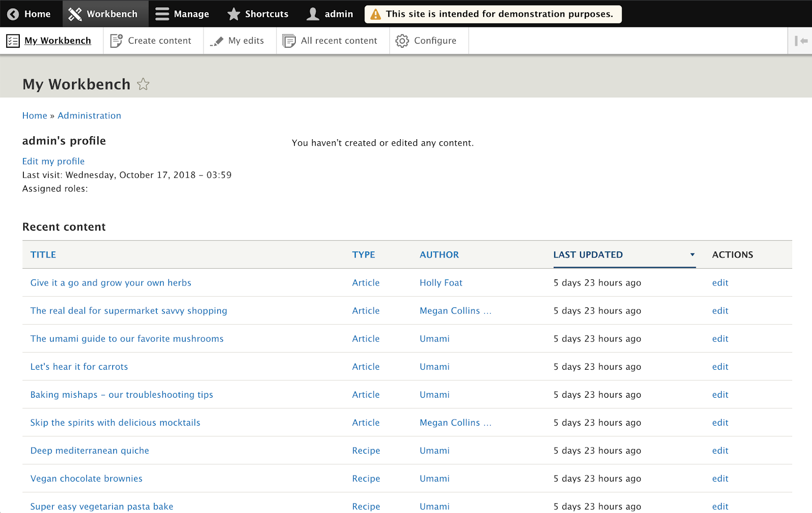Click the Workbench tools icon

tap(75, 14)
